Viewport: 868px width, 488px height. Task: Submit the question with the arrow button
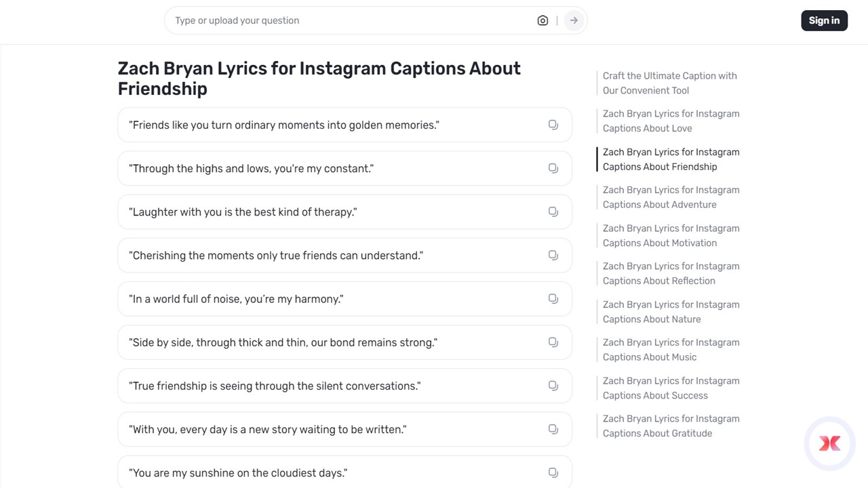click(574, 20)
